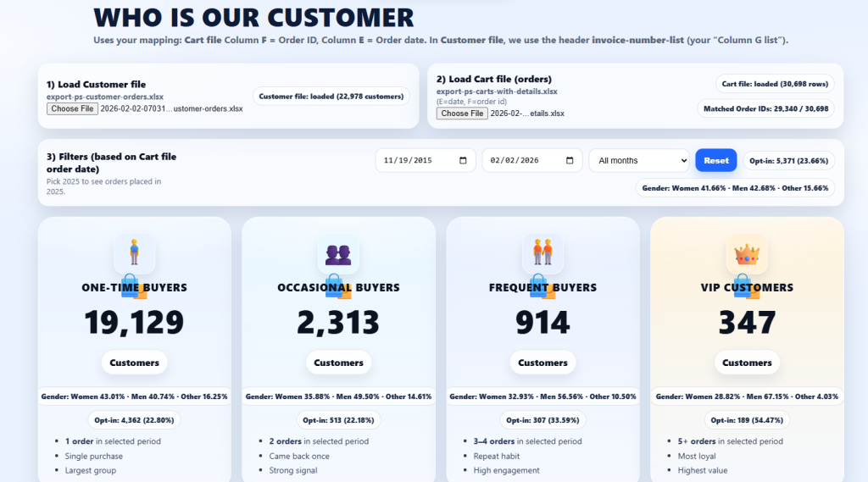Viewport: 868px width, 482px height.
Task: Click the '3) Filters (based on Cart file order date)' heading
Action: point(111,163)
